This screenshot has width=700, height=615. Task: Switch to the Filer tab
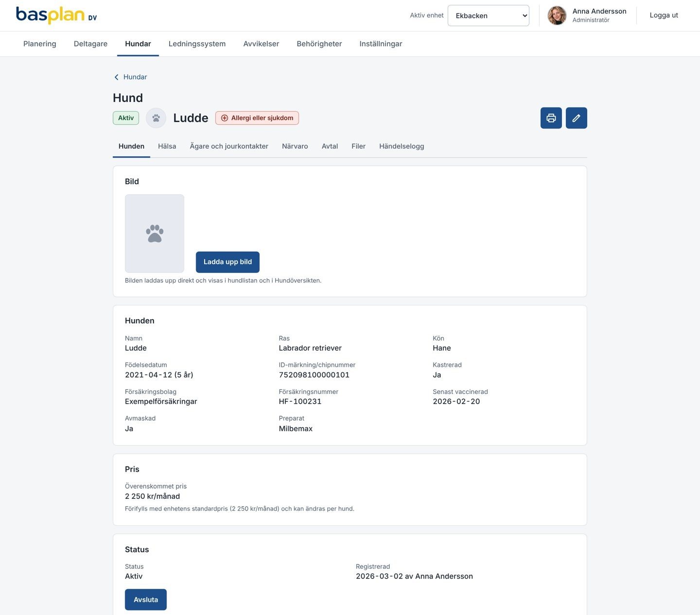click(358, 146)
